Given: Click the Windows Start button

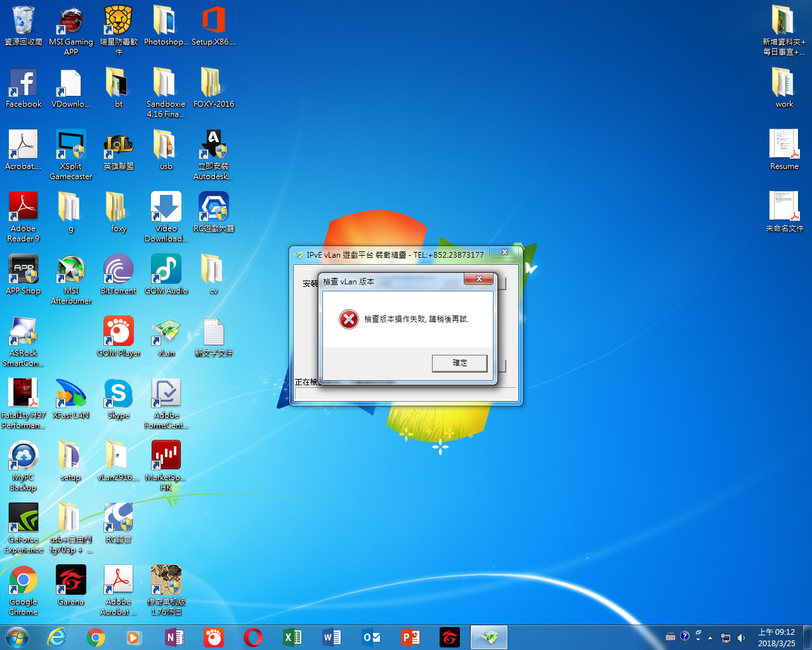Looking at the screenshot, I should point(17,637).
